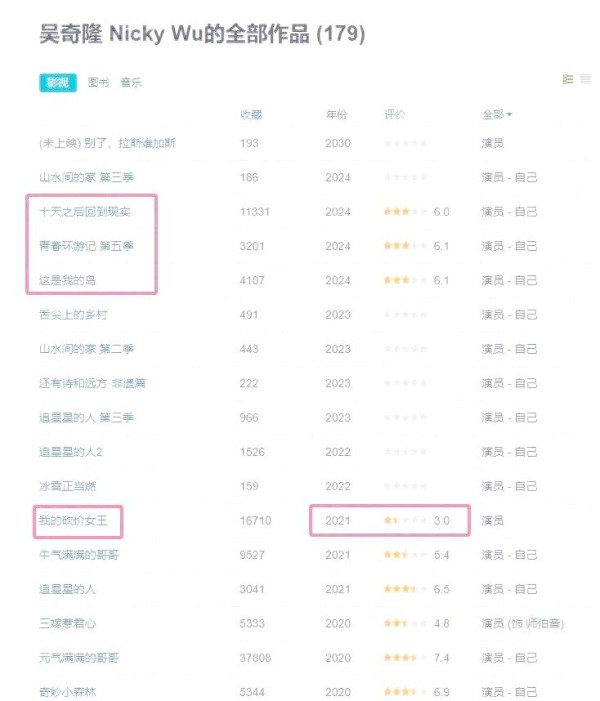Screen dimensions: 600x701
Task: Open 这是我的岛 title link
Action: coord(67,280)
